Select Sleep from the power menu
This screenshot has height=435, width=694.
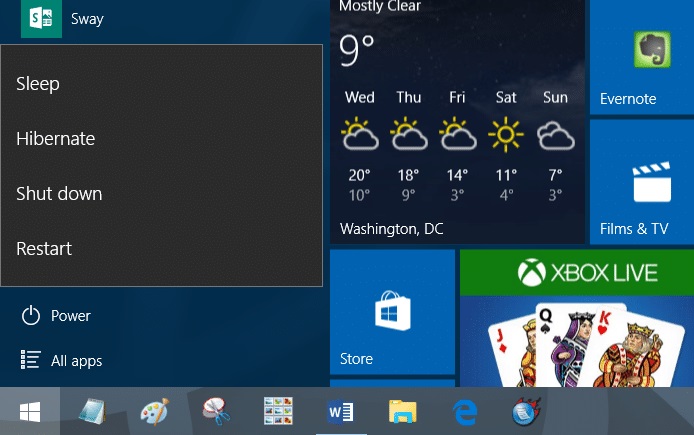pos(38,84)
